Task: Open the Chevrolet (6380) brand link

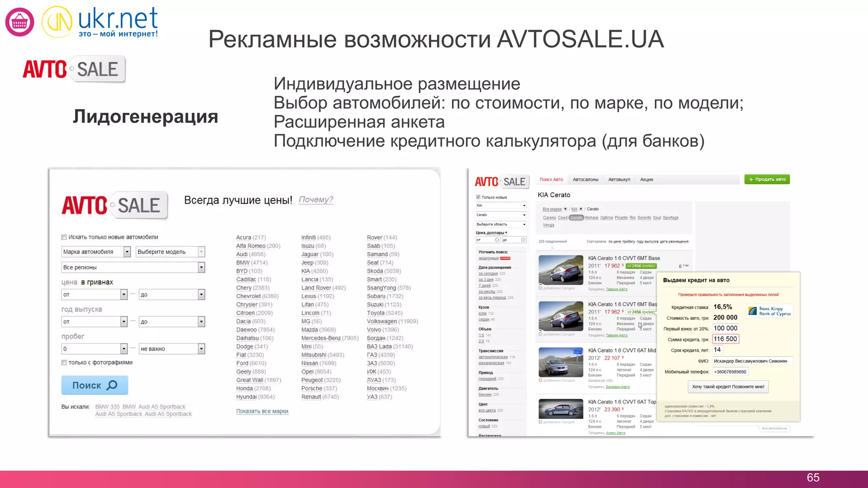Action: click(x=257, y=296)
